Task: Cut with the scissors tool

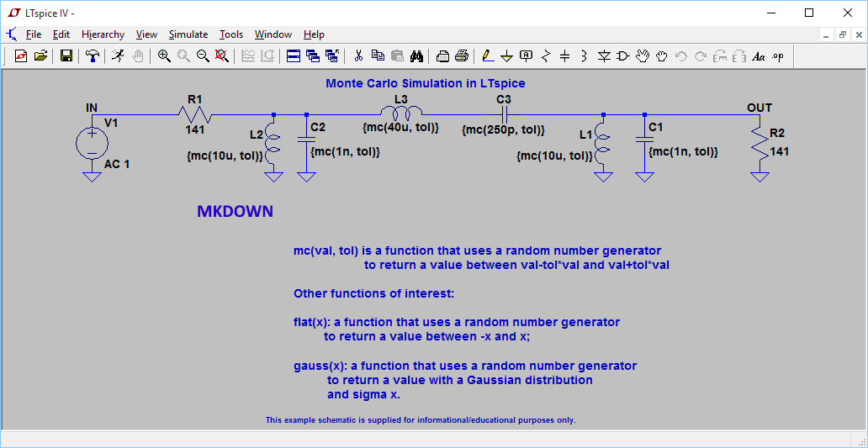Action: coord(358,55)
